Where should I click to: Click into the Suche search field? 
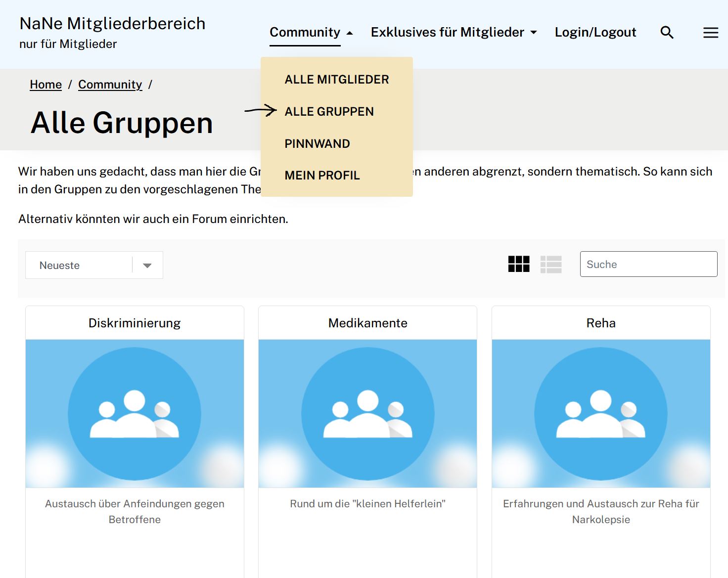click(x=648, y=264)
